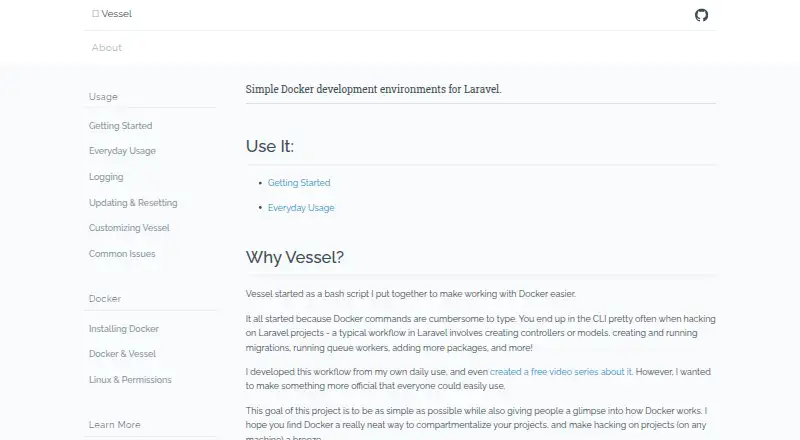Viewport: 800px width, 440px height.
Task: Click the Learn More sidebar heading
Action: (114, 425)
